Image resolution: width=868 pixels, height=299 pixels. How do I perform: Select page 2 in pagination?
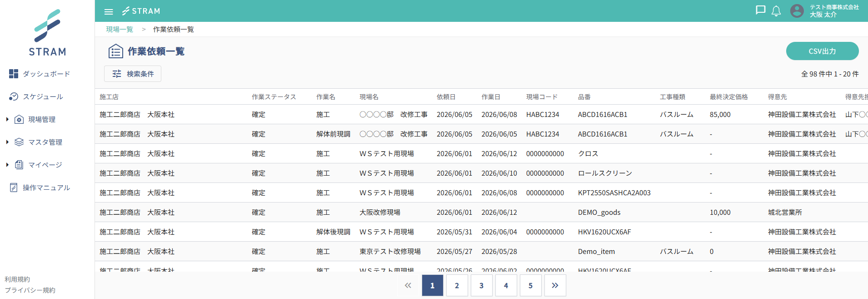click(x=457, y=285)
